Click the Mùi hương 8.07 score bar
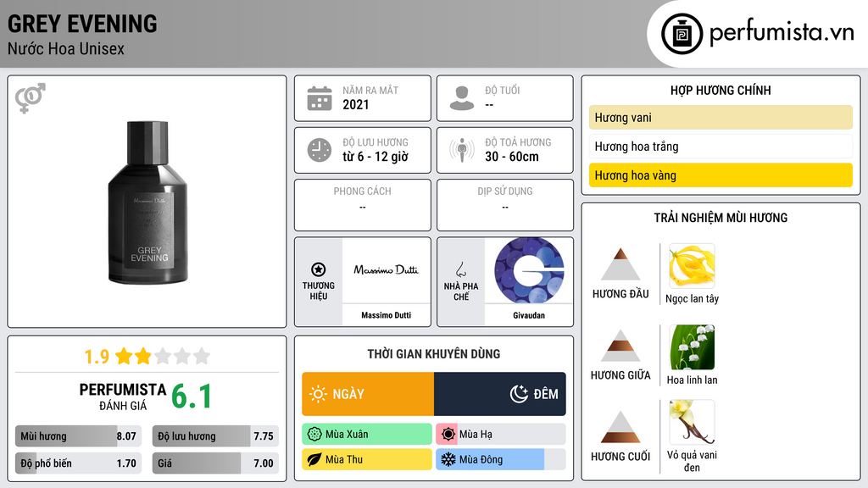Image resolution: width=868 pixels, height=488 pixels. pos(79,436)
